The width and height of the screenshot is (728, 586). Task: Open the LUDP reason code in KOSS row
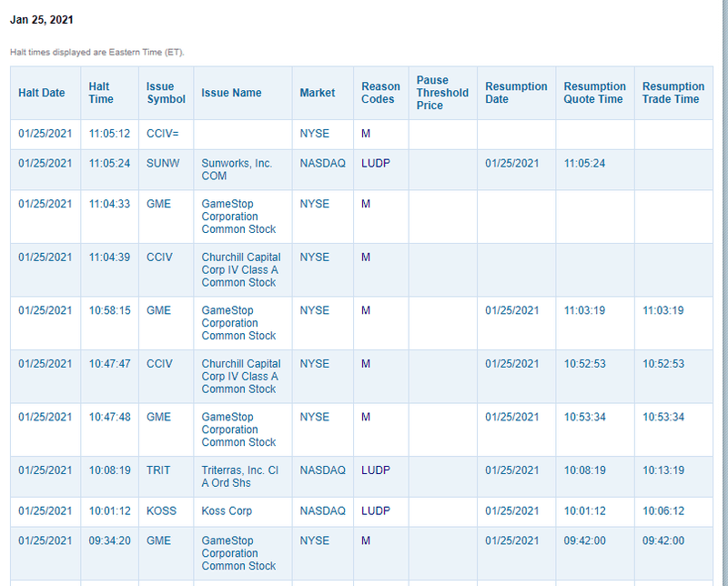click(x=376, y=511)
